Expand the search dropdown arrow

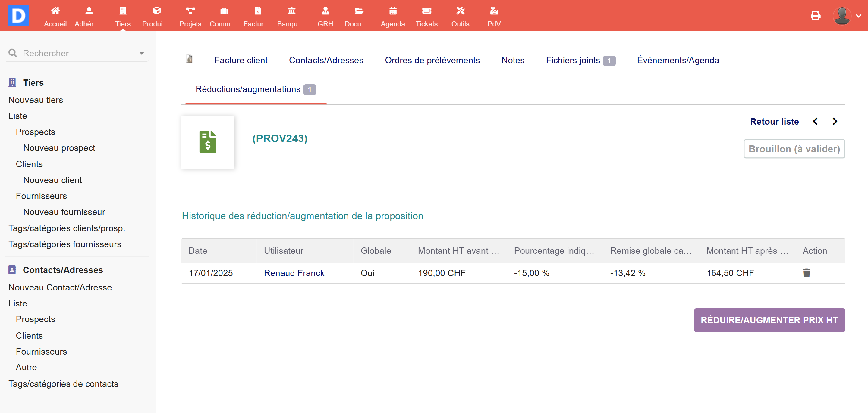coord(142,53)
